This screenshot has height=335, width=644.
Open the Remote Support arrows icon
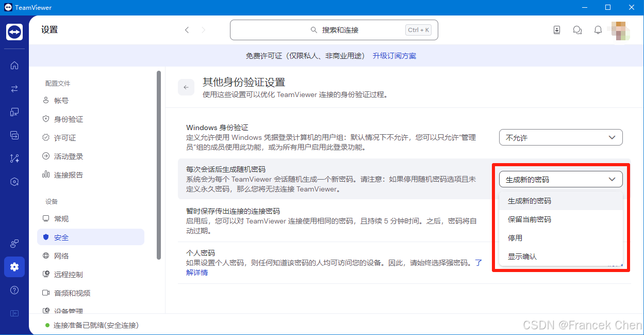pos(14,89)
